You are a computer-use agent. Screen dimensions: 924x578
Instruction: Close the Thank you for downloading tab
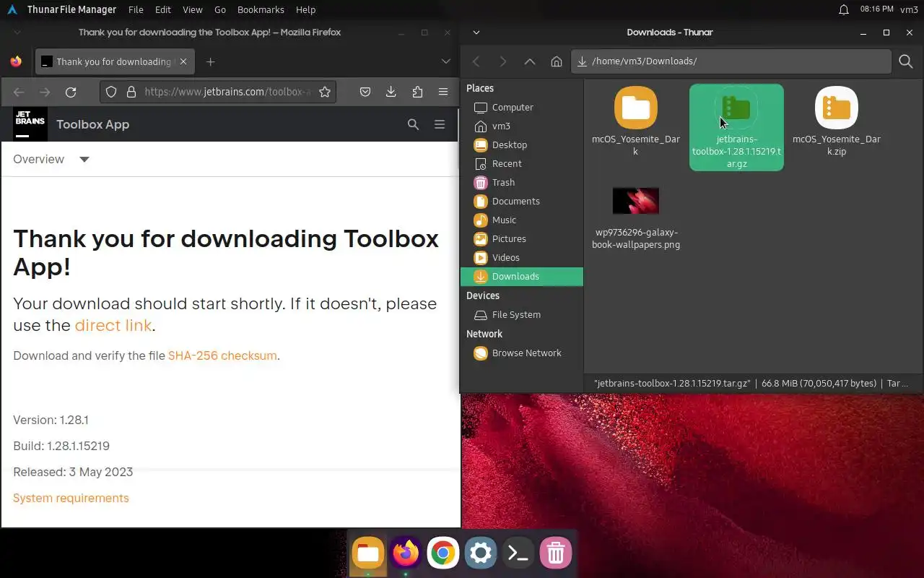[183, 61]
